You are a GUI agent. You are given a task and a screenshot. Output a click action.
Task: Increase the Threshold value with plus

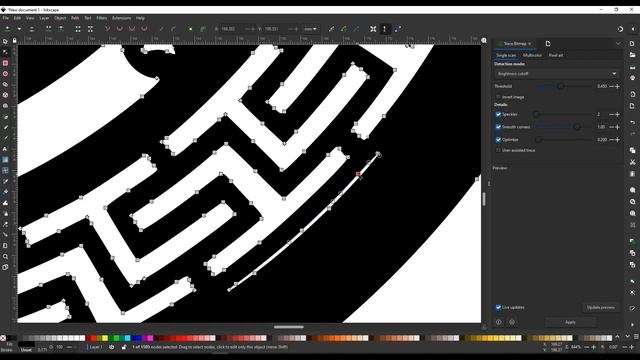[x=618, y=87]
